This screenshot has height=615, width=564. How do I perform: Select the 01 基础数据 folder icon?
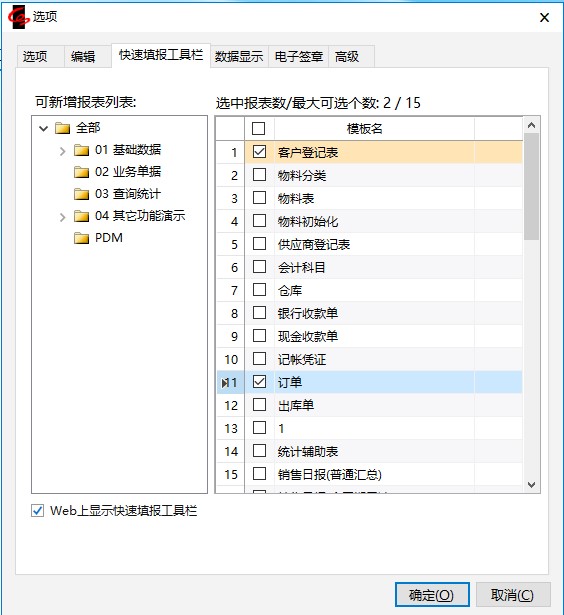coord(81,150)
